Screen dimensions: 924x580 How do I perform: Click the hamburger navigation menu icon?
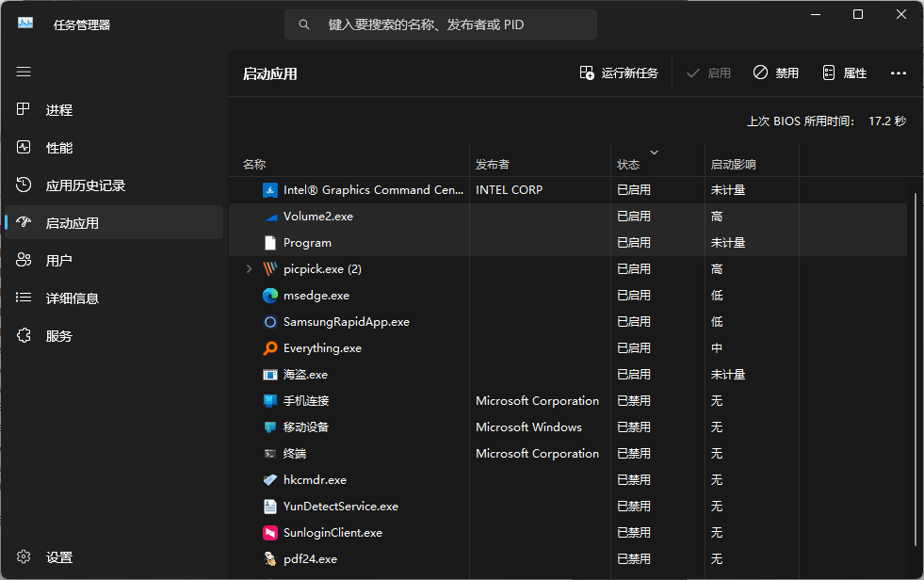point(24,72)
